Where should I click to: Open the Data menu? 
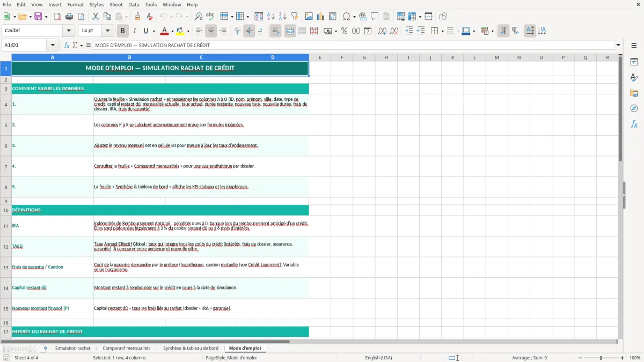134,4
